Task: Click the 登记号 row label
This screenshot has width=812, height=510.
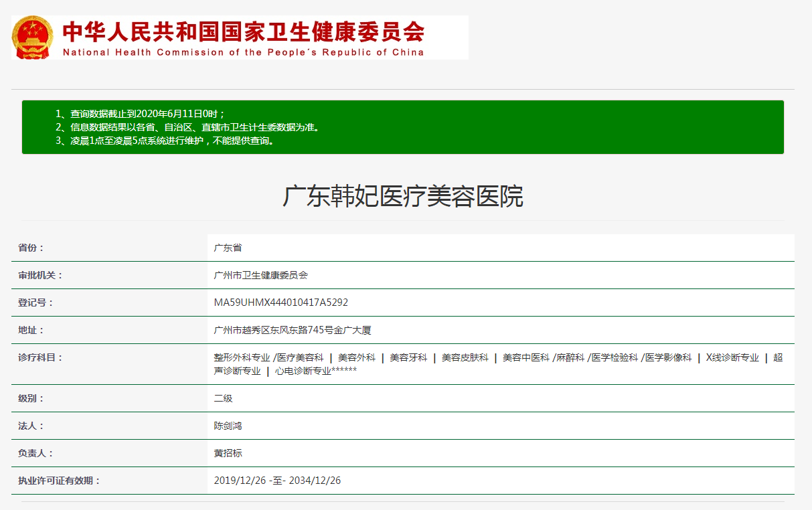Action: tap(35, 303)
